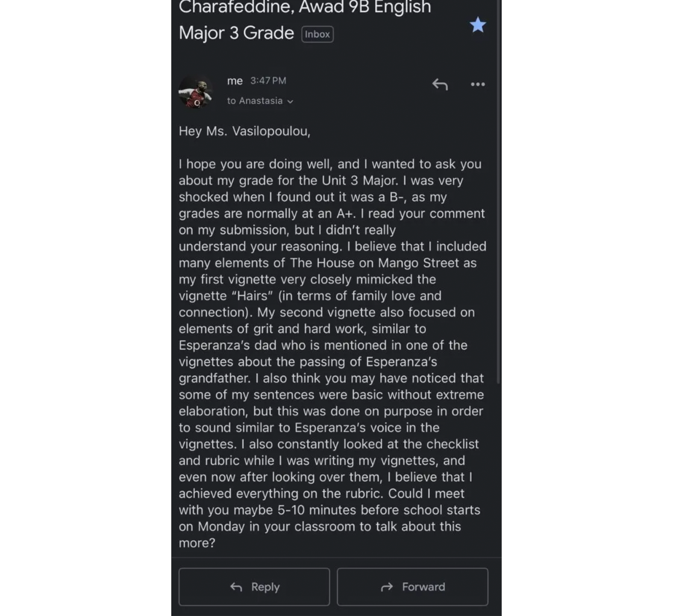Click "Charafeddine, Awad 9B English" in the subject
Screen dimensions: 673x616
tap(305, 7)
